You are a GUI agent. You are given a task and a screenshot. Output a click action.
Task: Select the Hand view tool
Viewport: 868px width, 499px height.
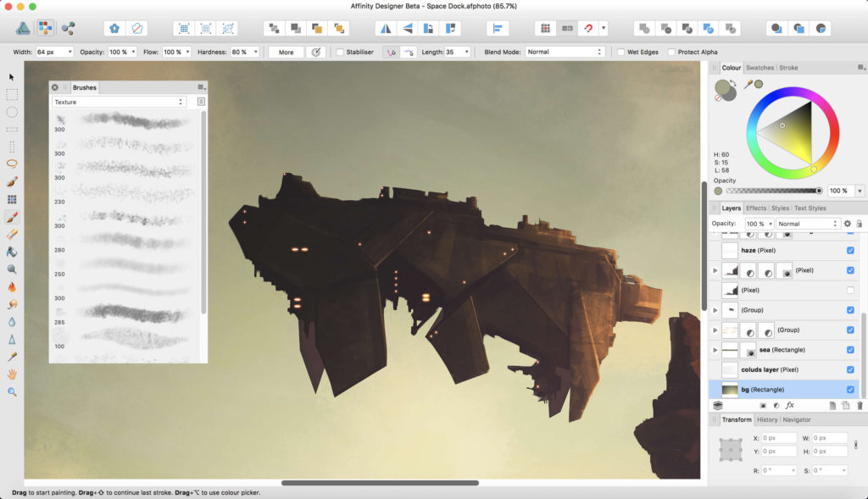(x=12, y=374)
